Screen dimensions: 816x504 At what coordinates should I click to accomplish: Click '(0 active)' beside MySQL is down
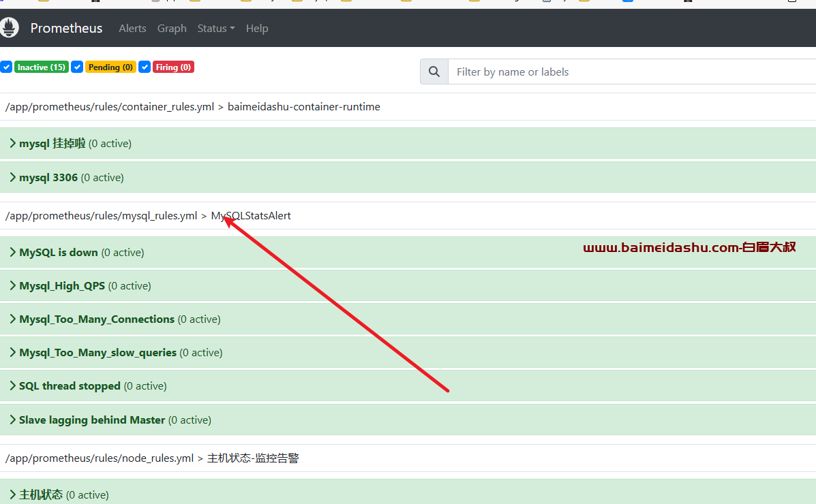click(x=123, y=252)
